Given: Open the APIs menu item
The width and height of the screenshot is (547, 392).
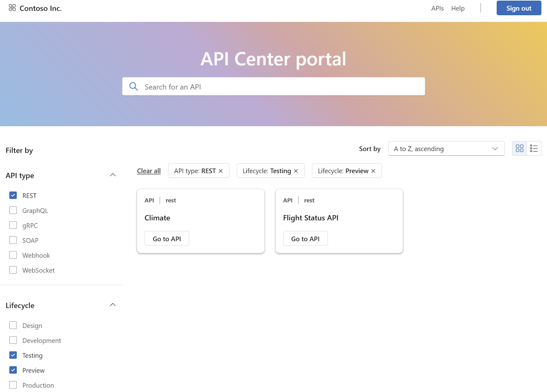Looking at the screenshot, I should tap(437, 8).
